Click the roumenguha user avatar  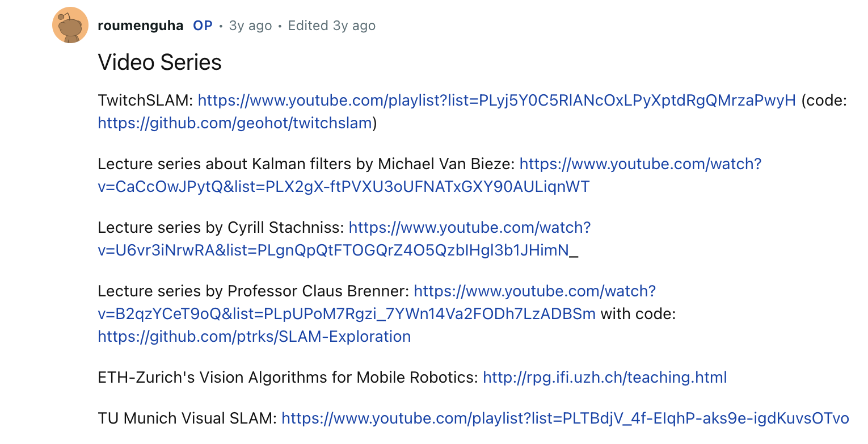(70, 26)
